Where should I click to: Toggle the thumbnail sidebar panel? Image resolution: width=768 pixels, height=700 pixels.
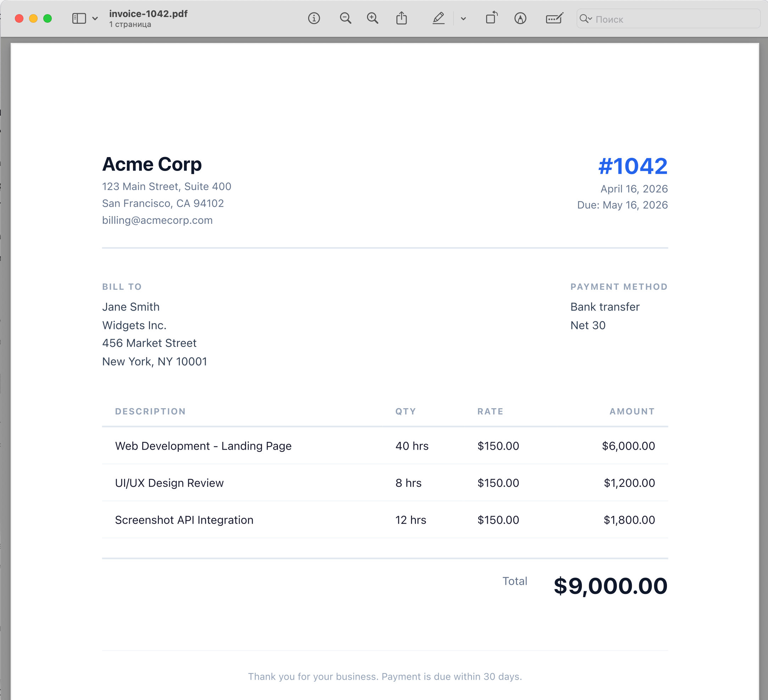click(x=79, y=18)
